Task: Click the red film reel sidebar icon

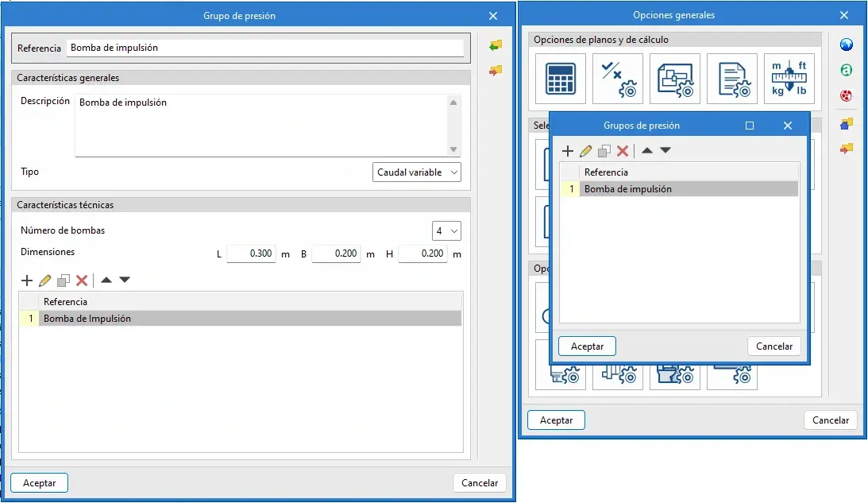Action: pyautogui.click(x=846, y=95)
